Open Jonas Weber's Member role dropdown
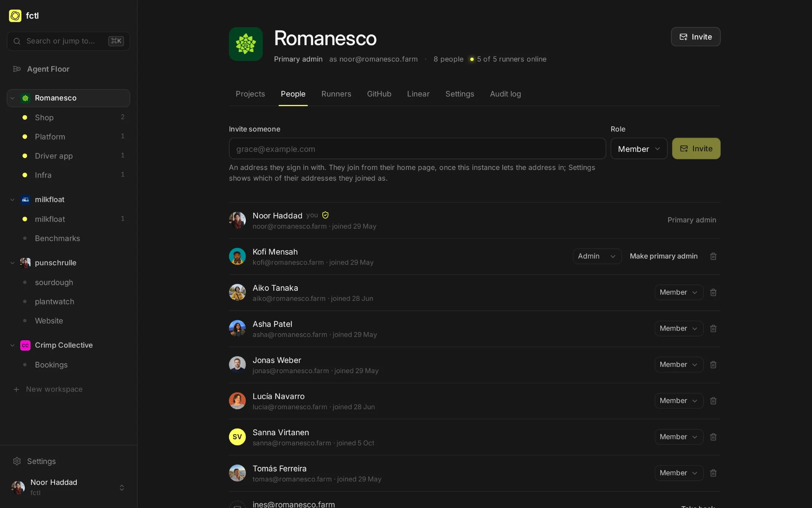Image resolution: width=812 pixels, height=508 pixels. point(679,365)
